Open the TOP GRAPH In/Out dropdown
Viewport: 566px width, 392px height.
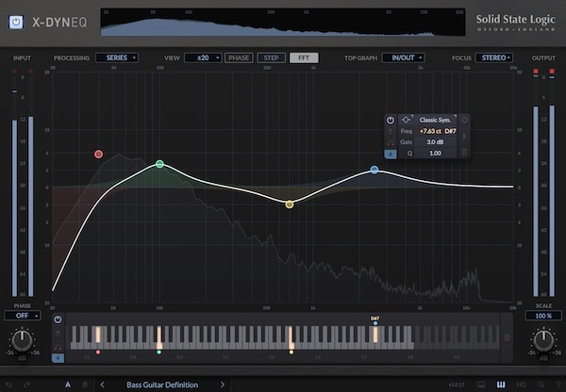click(403, 57)
